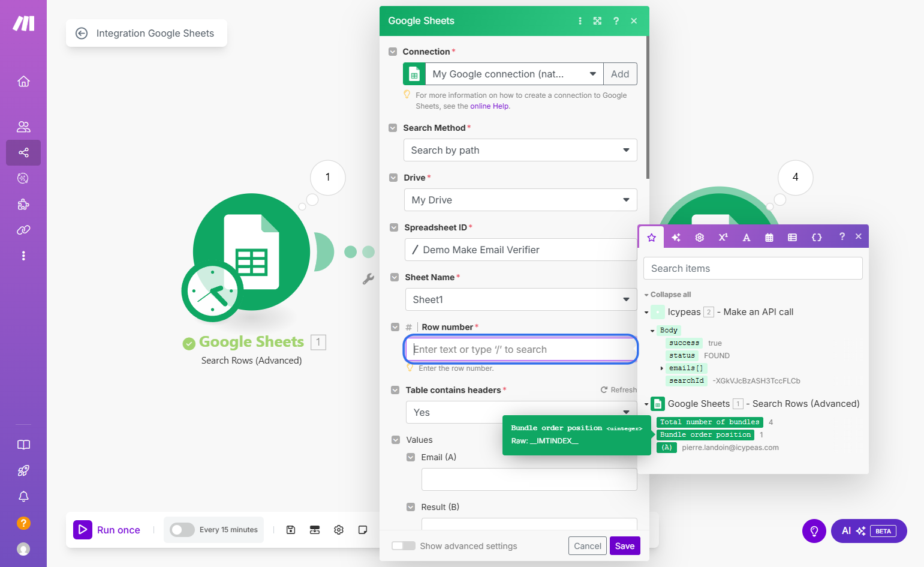Click the save scenario disk icon
This screenshot has height=567, width=924.
291,530
